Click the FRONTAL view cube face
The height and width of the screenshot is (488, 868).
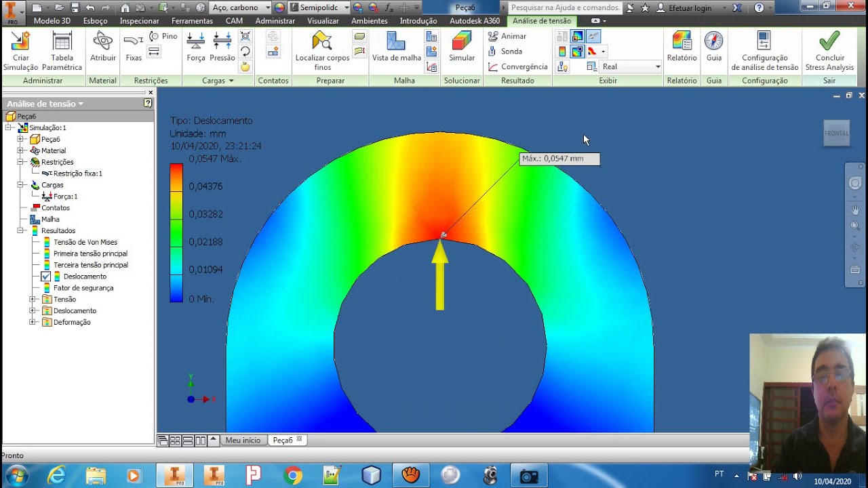pos(836,133)
